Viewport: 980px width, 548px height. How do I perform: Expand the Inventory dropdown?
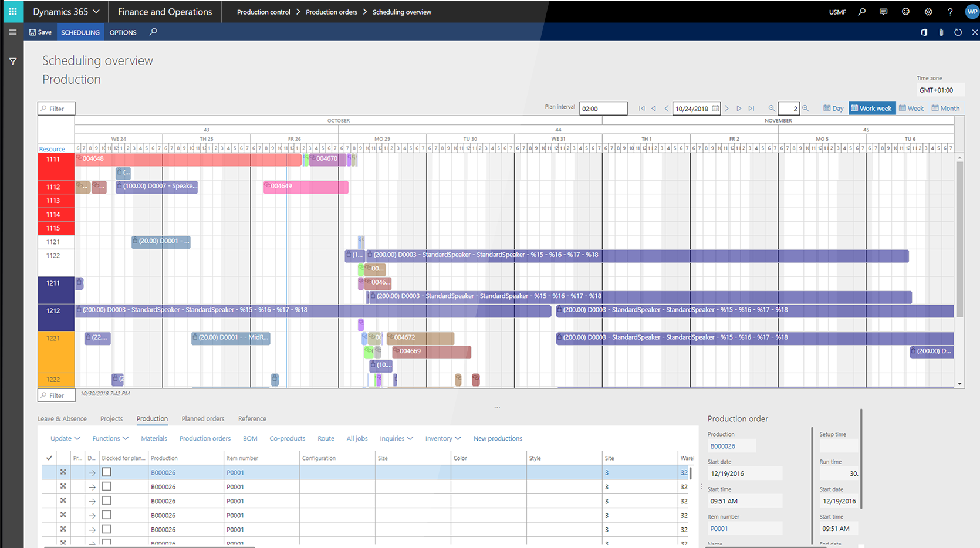coord(442,438)
